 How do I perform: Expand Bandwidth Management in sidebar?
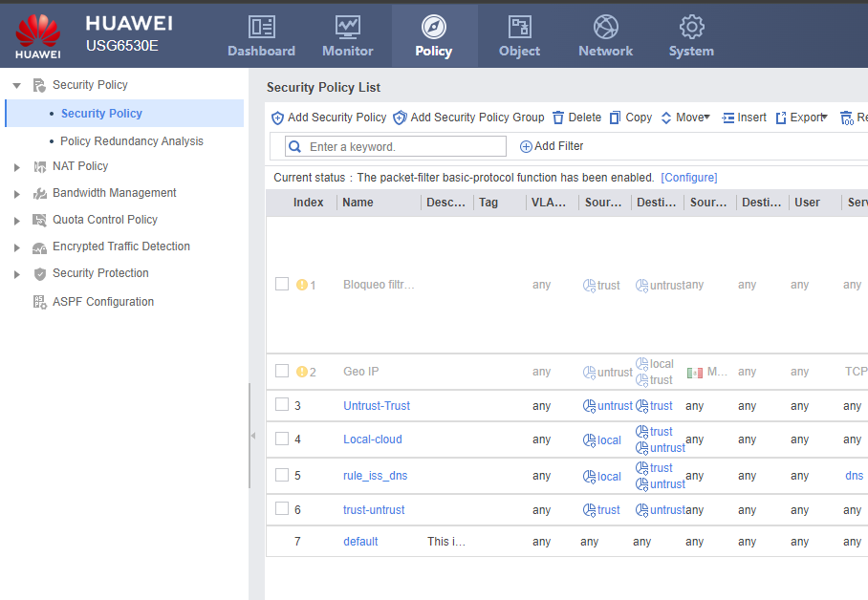click(16, 194)
